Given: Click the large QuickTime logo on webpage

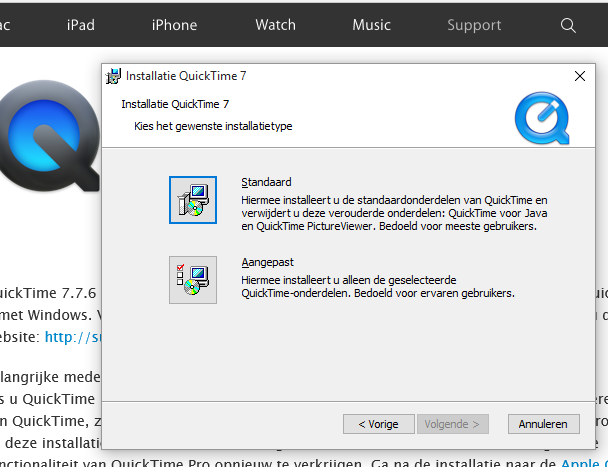Looking at the screenshot, I should pos(48,136).
